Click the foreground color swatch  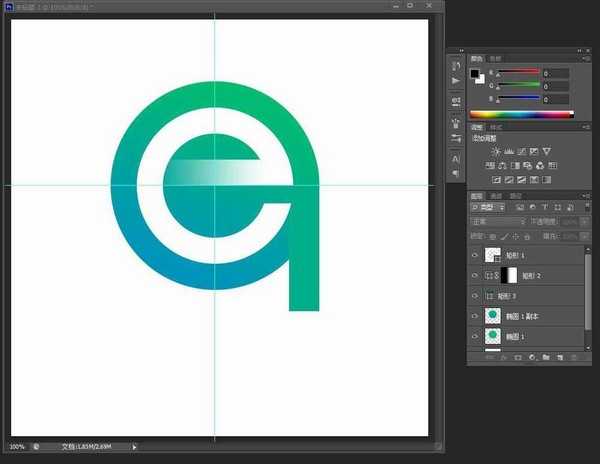pyautogui.click(x=475, y=73)
